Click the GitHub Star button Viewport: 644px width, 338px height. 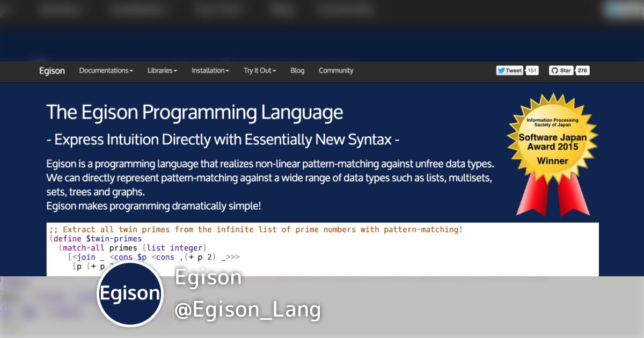tap(561, 70)
